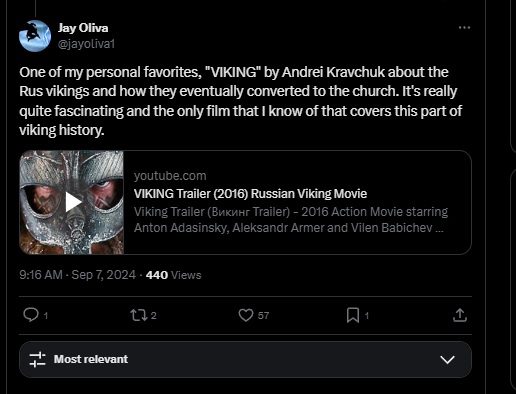
Task: Open the 9:16 AM Sep 7, 2024 timestamp
Action: pos(77,275)
